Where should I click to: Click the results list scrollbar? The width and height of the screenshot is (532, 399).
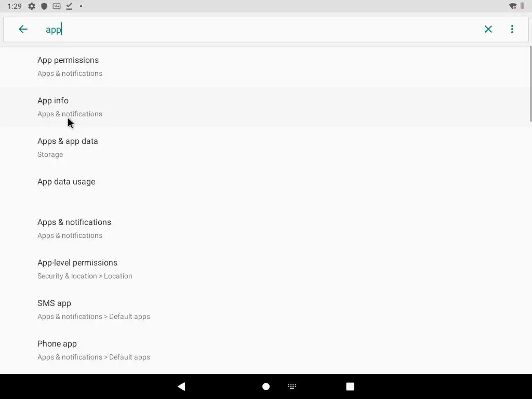tap(530, 84)
